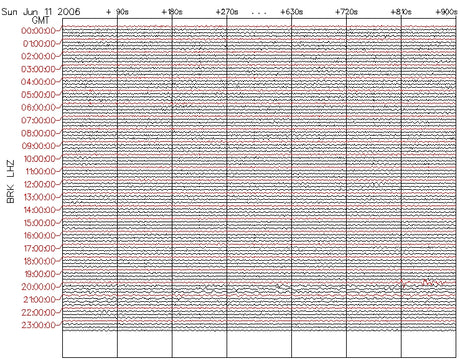Click the 11:00:00 hour label

coord(40,172)
